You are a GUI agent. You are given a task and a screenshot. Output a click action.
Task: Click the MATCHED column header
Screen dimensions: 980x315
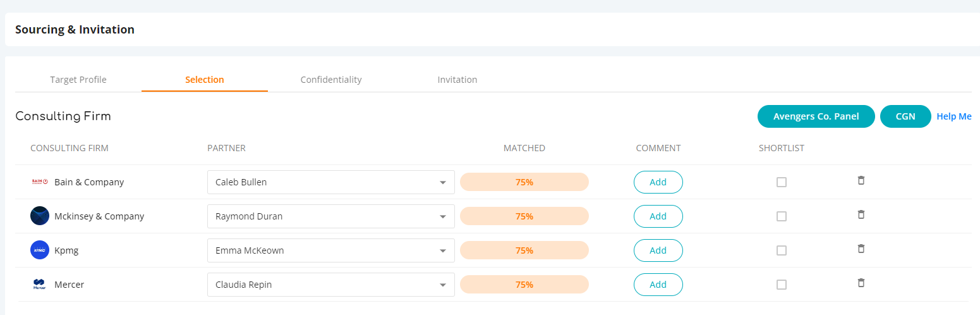[x=524, y=148]
